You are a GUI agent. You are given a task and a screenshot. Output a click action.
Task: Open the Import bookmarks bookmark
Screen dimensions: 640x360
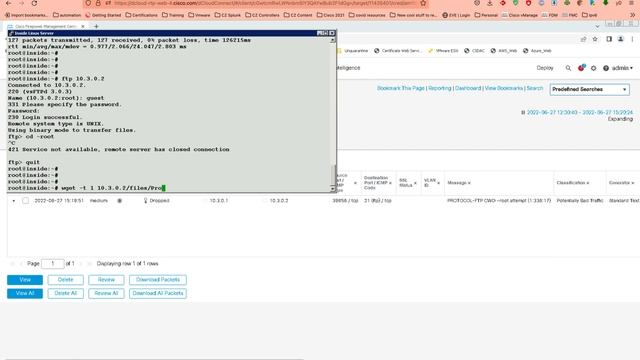(x=27, y=15)
